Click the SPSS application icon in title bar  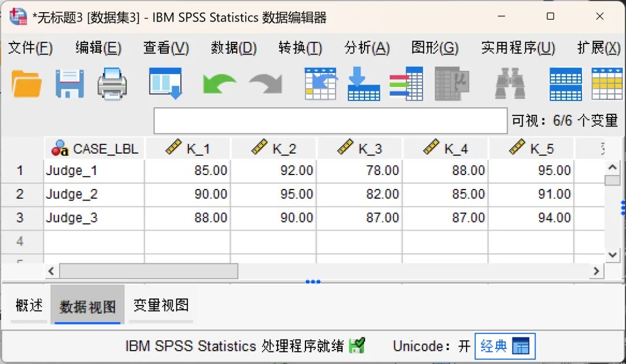click(18, 17)
